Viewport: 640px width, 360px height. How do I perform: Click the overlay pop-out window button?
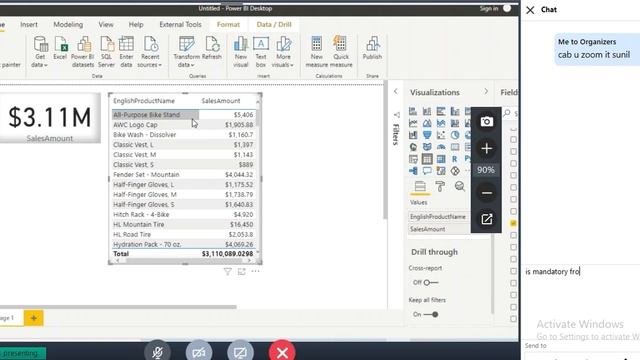pyautogui.click(x=486, y=219)
